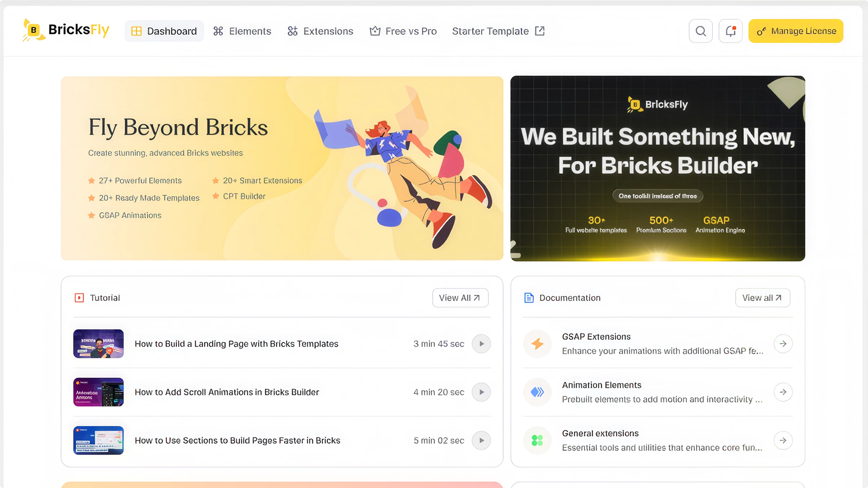This screenshot has height=488, width=868.
Task: Open the Use Sections tutorial thumbnail
Action: point(99,441)
